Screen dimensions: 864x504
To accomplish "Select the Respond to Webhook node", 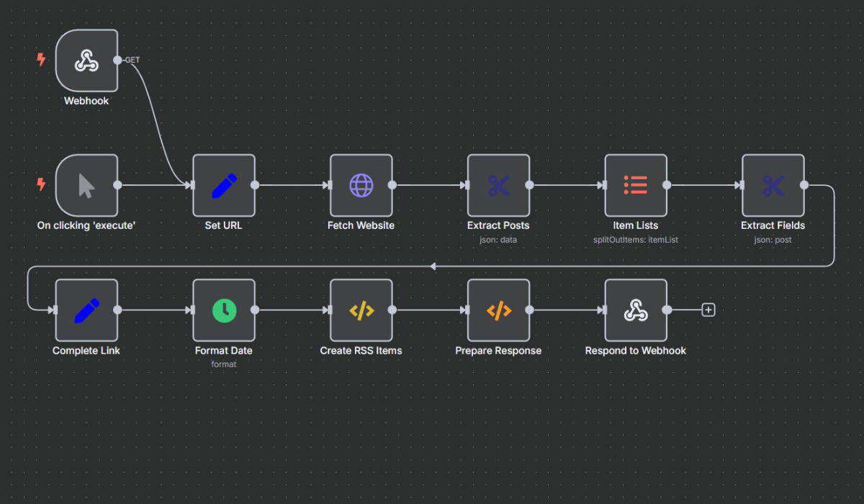I will [x=636, y=310].
